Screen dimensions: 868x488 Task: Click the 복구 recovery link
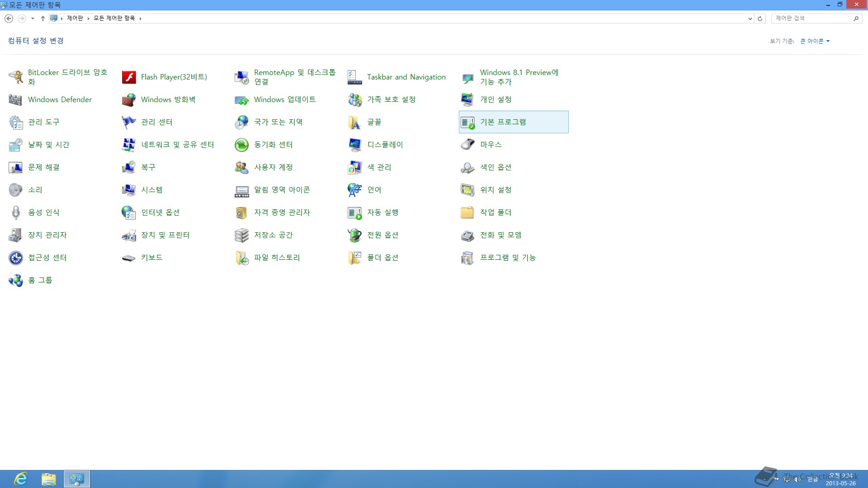point(148,167)
